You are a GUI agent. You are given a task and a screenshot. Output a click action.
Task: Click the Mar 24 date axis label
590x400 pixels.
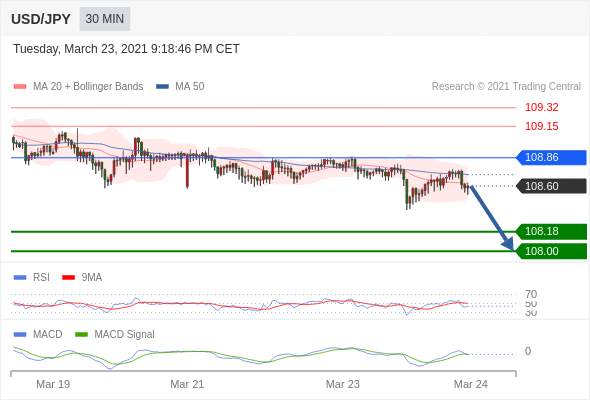(x=471, y=384)
